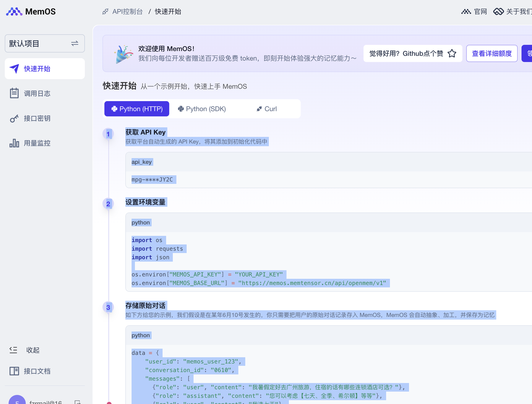
Task: Click the "conversation_id": "0610" code line
Action: (190, 370)
